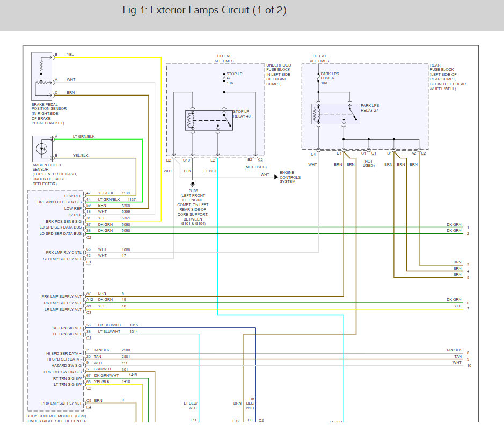Viewport: 504px width, 433px height.
Task: Click the brake pedal position sensor symbol
Action: click(x=42, y=76)
